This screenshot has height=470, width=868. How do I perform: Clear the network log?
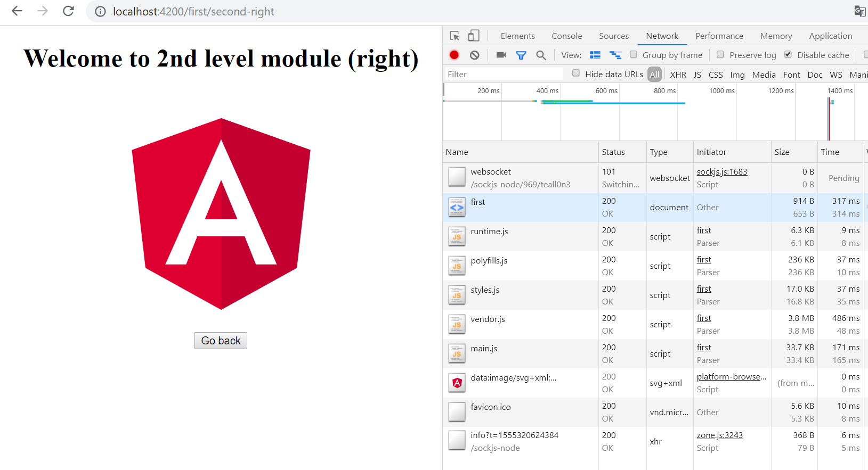(x=475, y=55)
